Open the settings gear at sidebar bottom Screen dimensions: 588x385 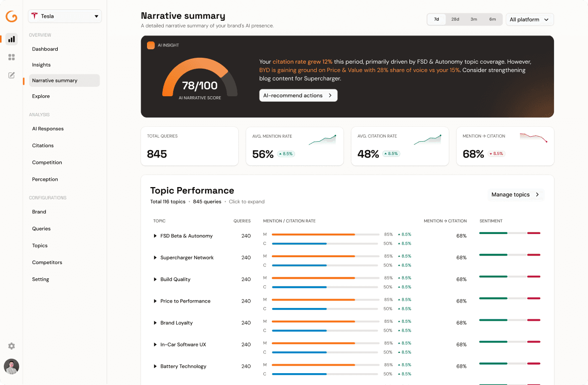[11, 346]
